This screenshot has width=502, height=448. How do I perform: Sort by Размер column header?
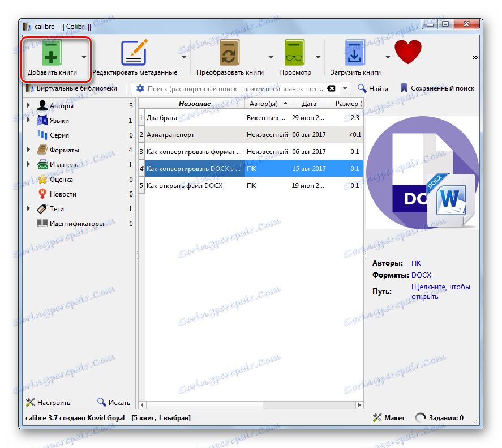[346, 104]
